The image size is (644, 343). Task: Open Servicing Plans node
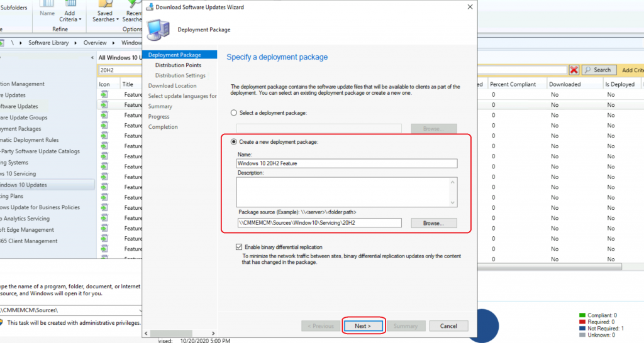point(11,196)
